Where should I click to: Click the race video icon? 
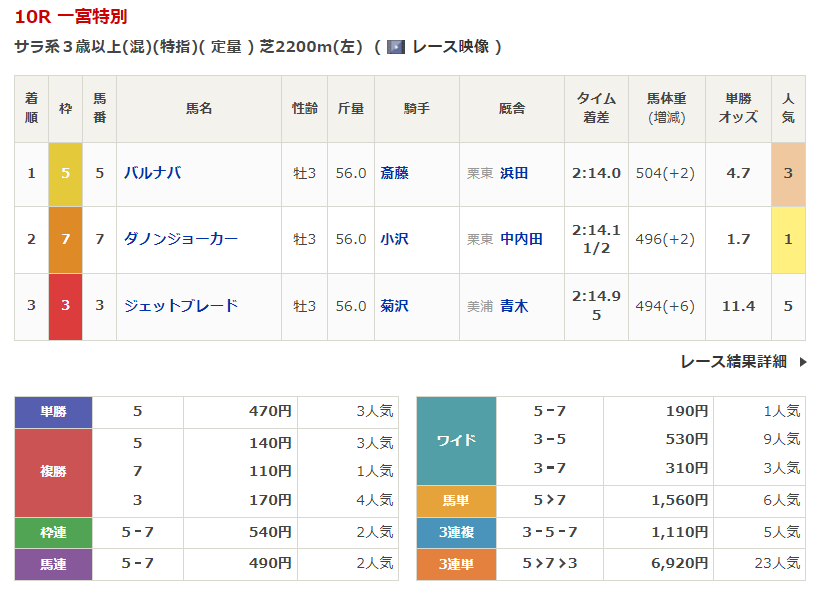point(395,47)
